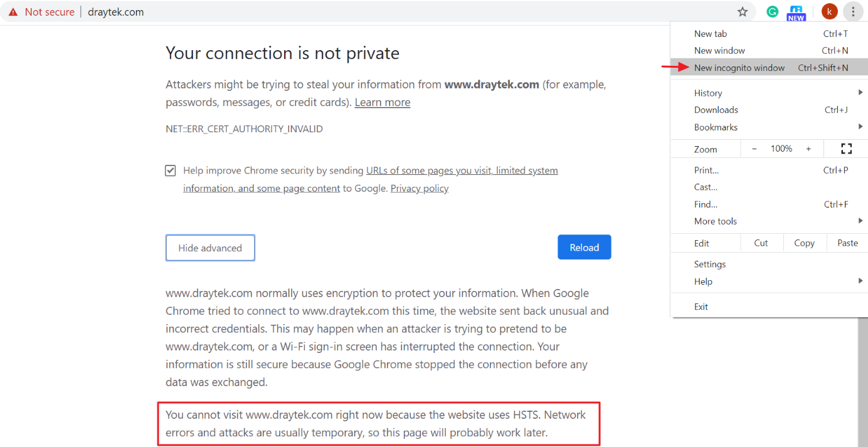The height and width of the screenshot is (447, 868).
Task: Click the three-dot Chrome menu icon
Action: point(854,11)
